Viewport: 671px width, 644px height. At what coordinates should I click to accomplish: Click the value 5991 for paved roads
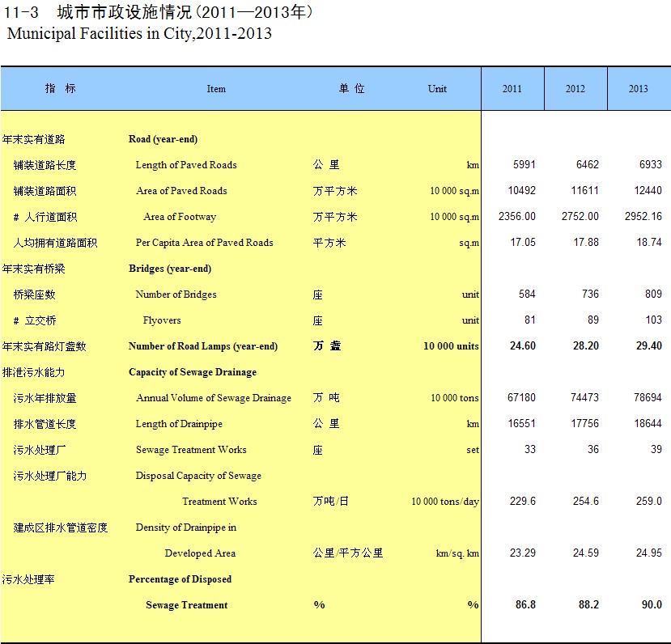524,165
